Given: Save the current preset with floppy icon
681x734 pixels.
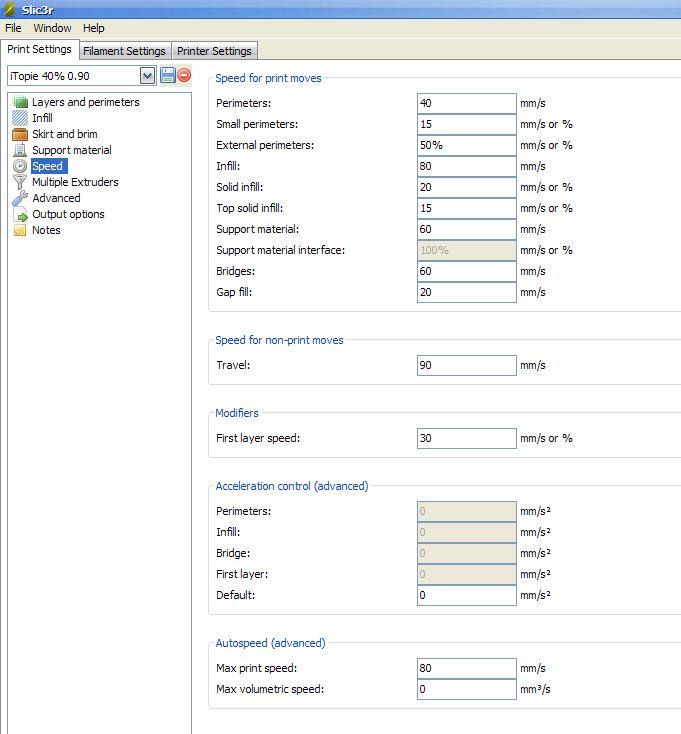Looking at the screenshot, I should click(168, 75).
